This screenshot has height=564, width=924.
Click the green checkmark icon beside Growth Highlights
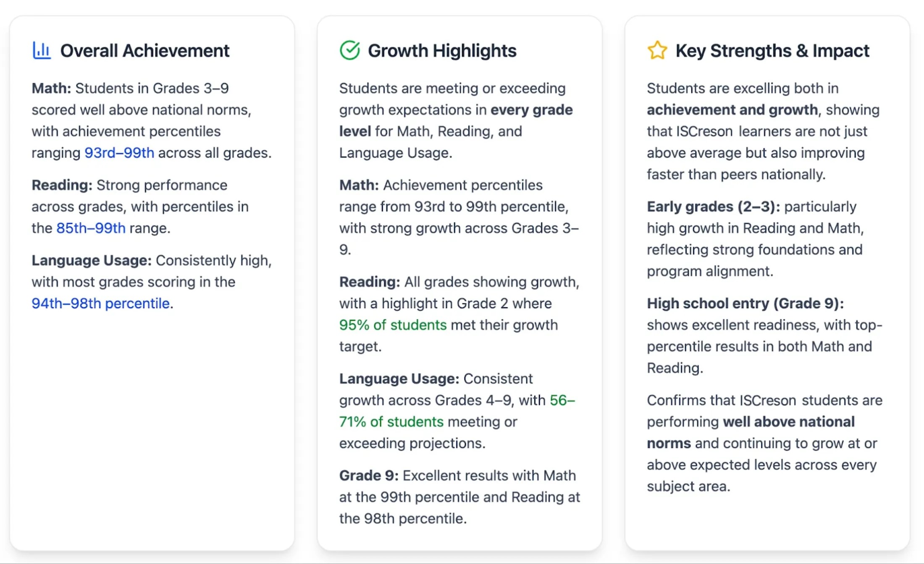(x=349, y=50)
